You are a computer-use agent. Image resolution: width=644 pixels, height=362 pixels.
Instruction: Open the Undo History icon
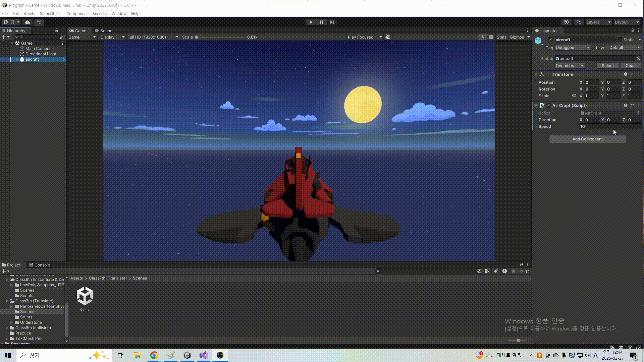(x=567, y=22)
